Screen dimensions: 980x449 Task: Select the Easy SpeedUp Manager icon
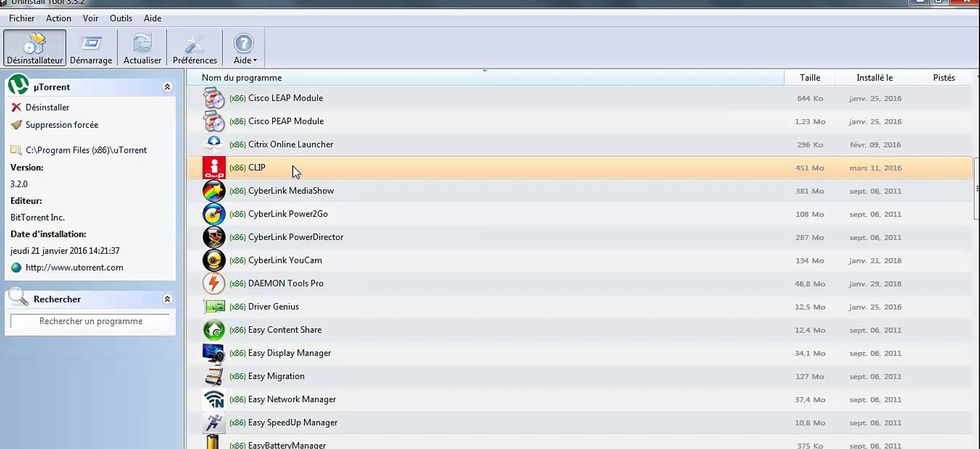(x=213, y=422)
